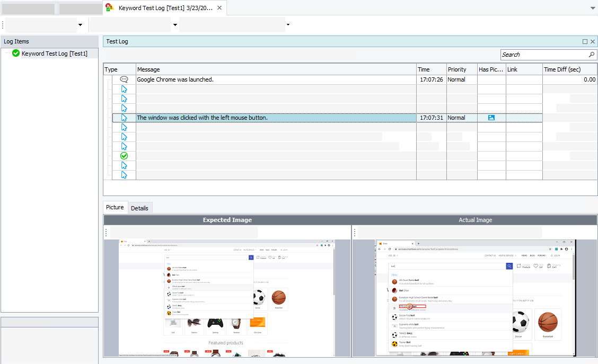Click the cursor icon on the last log row
This screenshot has height=364, width=598.
(x=124, y=175)
